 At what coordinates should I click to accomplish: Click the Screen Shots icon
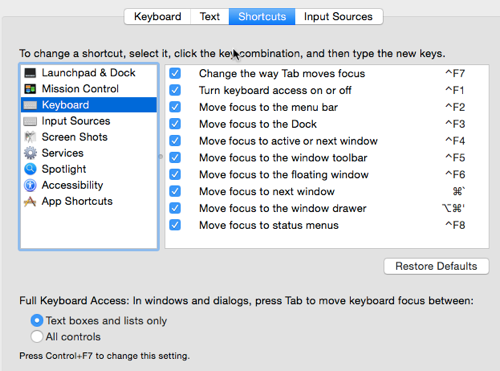pos(30,137)
